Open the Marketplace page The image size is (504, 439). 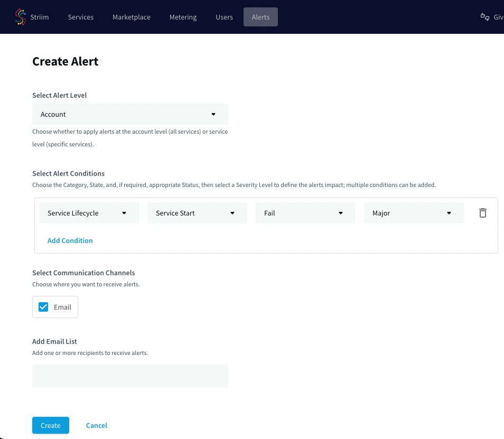(x=131, y=17)
